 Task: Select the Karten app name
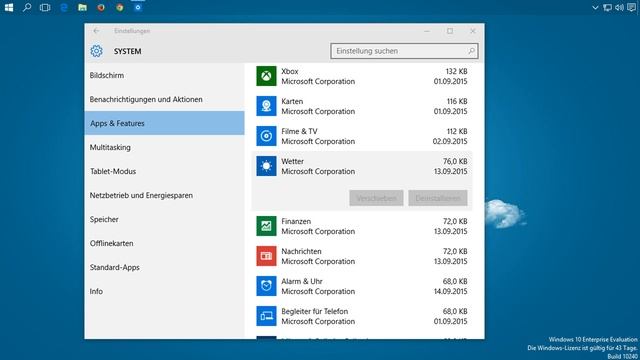click(x=292, y=101)
